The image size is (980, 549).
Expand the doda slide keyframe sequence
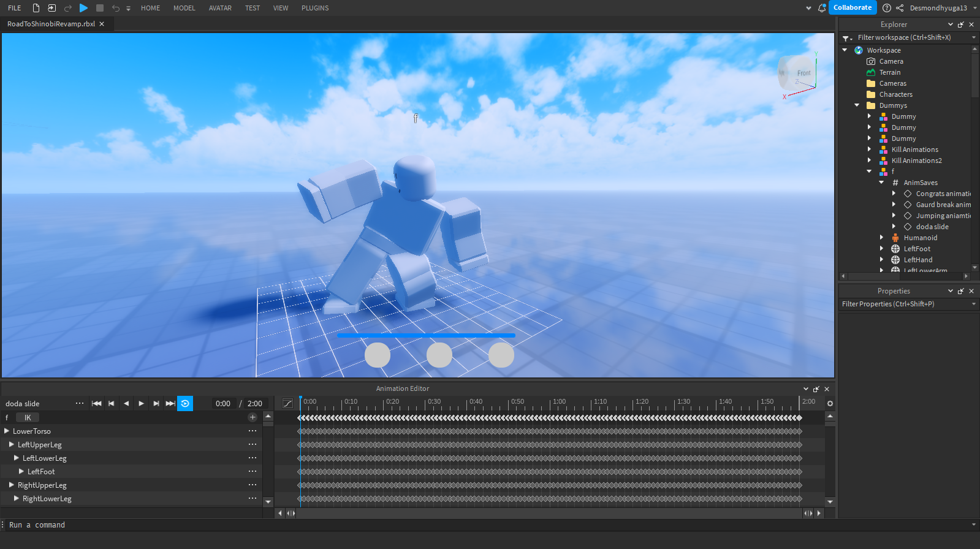click(x=894, y=227)
